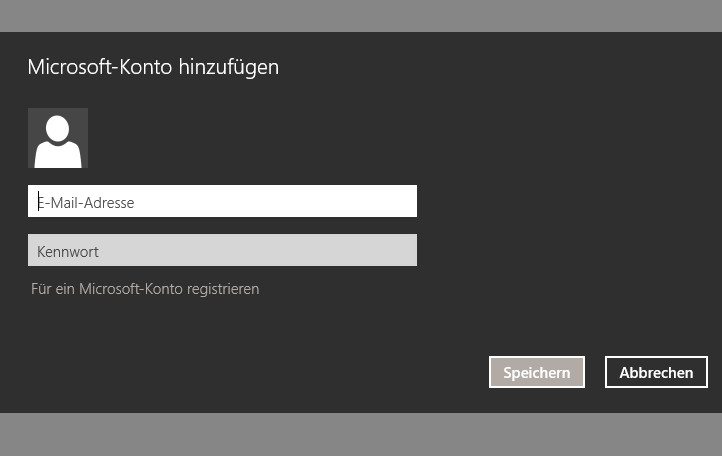Image resolution: width=722 pixels, height=456 pixels.
Task: Click the dimmed grey strip above the dialog
Action: (x=361, y=16)
